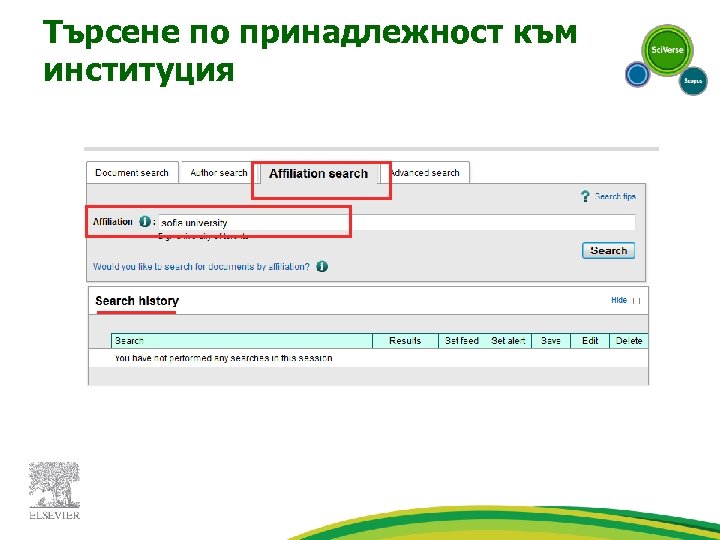This screenshot has width=720, height=540.
Task: Focus the Affiliation input containing sofia university
Action: [397, 223]
